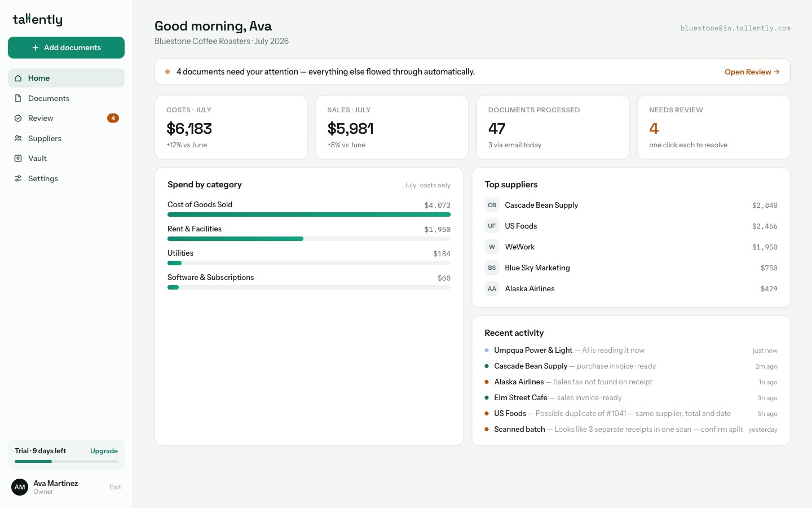Click the Review checkmark icon in the sidebar

[x=18, y=119]
